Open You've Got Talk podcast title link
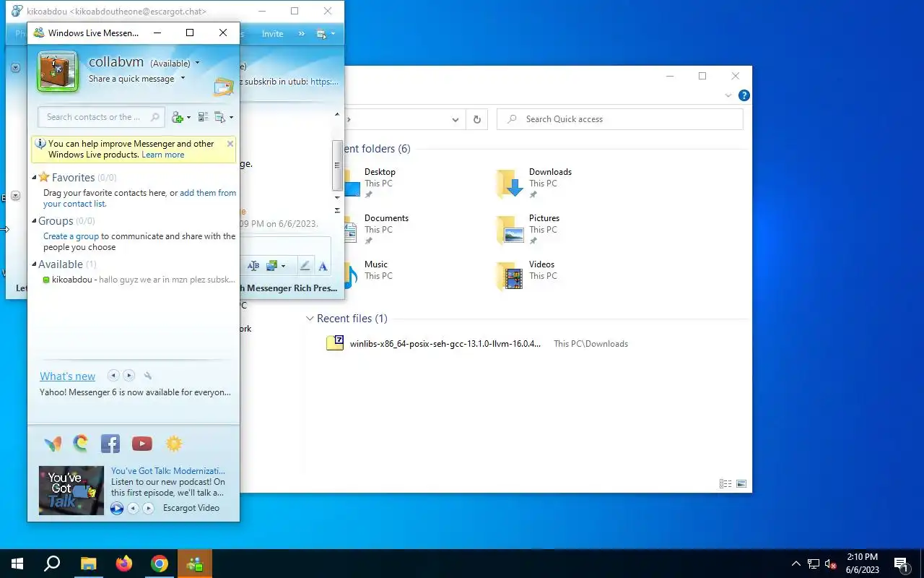Screen dimensions: 924x578 point(168,470)
